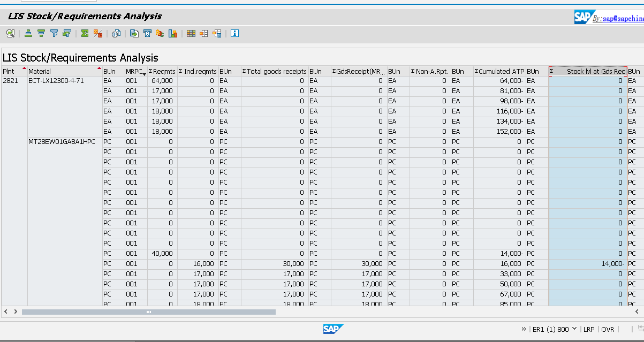The width and height of the screenshot is (644, 342).
Task: Display results as graphic chart icon
Action: 173,33
